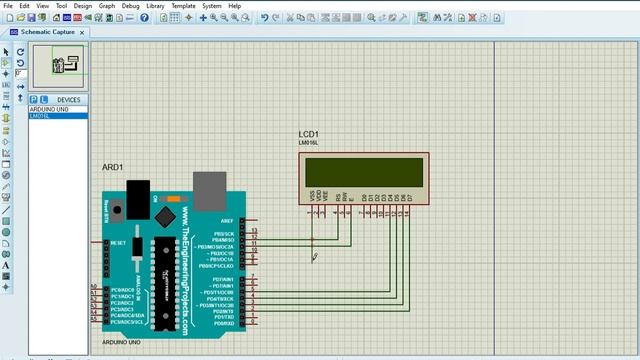The image size is (640, 360).
Task: Select the 2D Circle drawing tool
Action: 6,232
